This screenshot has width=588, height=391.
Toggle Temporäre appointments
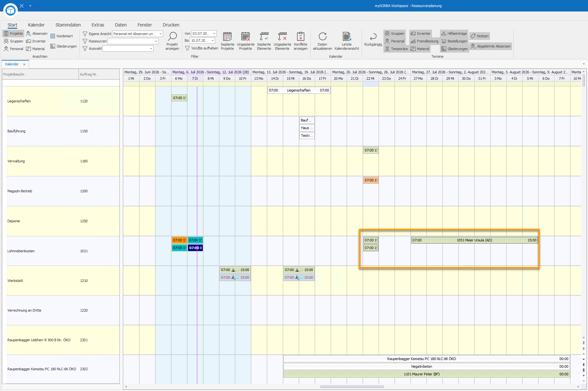click(396, 49)
